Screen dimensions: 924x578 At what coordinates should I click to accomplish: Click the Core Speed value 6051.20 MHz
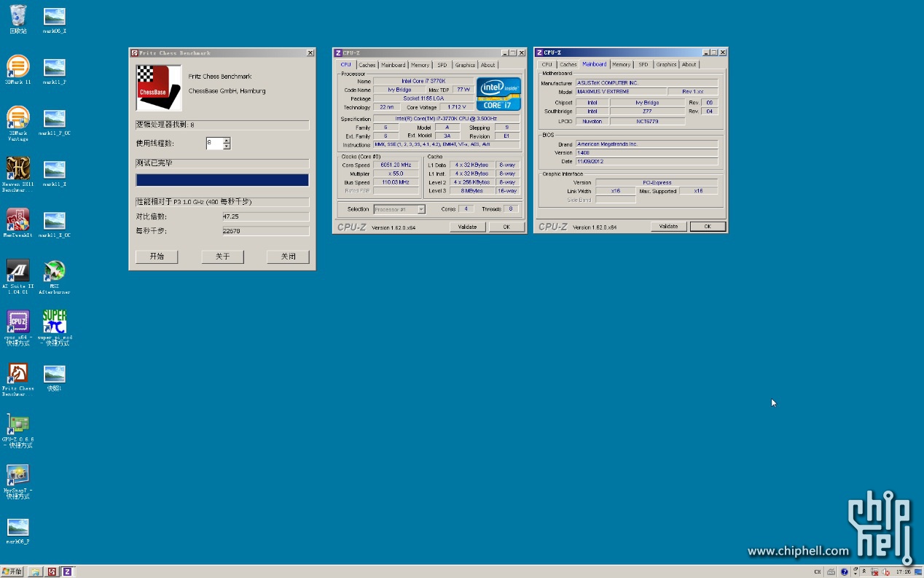point(396,165)
